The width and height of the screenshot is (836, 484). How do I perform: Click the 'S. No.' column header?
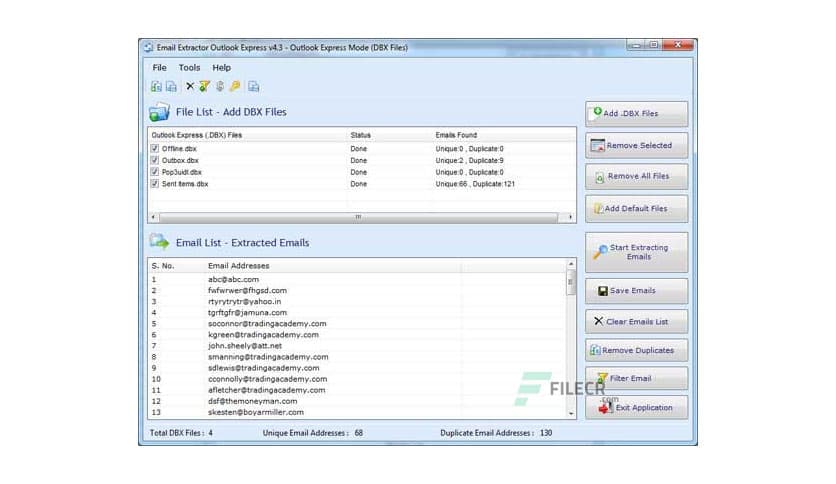click(x=163, y=265)
